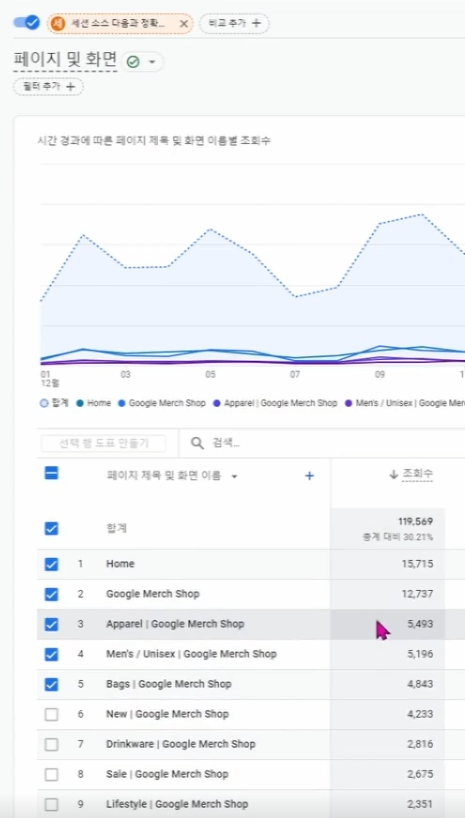Click the 5,493 views value
Viewport: 465px width, 818px height.
[x=421, y=624]
